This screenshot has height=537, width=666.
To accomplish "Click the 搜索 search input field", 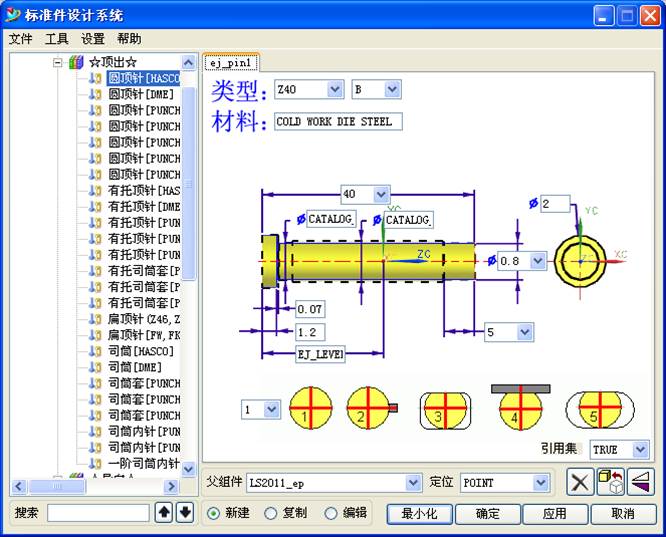I will click(98, 513).
